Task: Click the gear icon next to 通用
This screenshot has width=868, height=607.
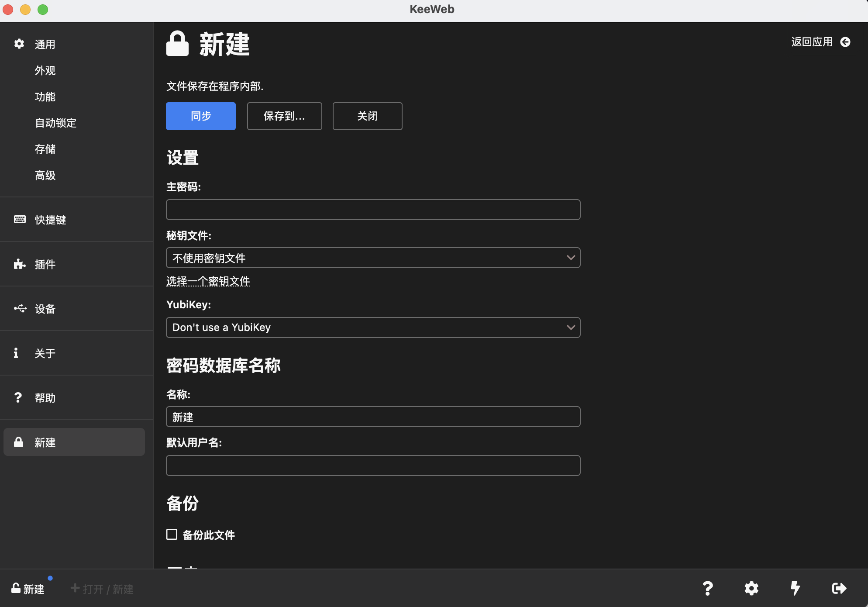Action: coord(19,44)
